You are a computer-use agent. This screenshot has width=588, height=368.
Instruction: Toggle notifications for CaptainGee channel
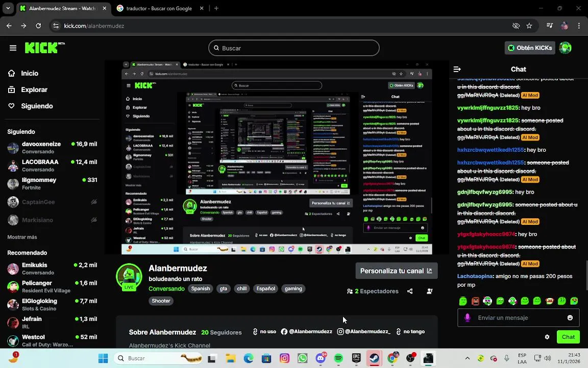coord(94,202)
